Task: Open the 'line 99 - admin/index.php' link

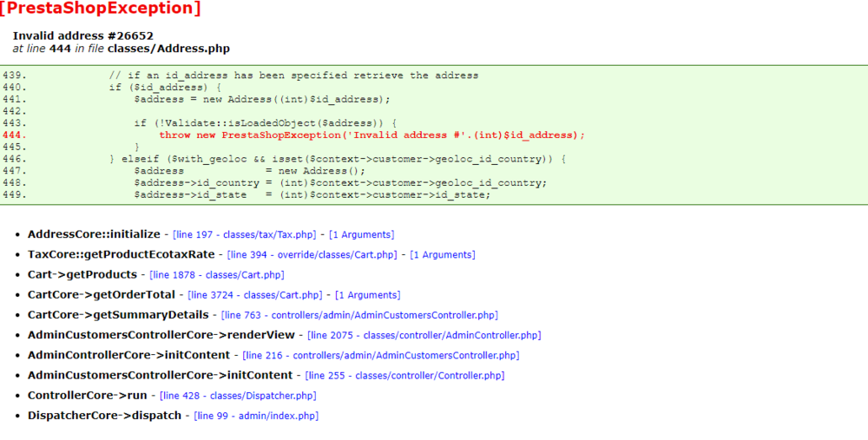Action: [256, 416]
